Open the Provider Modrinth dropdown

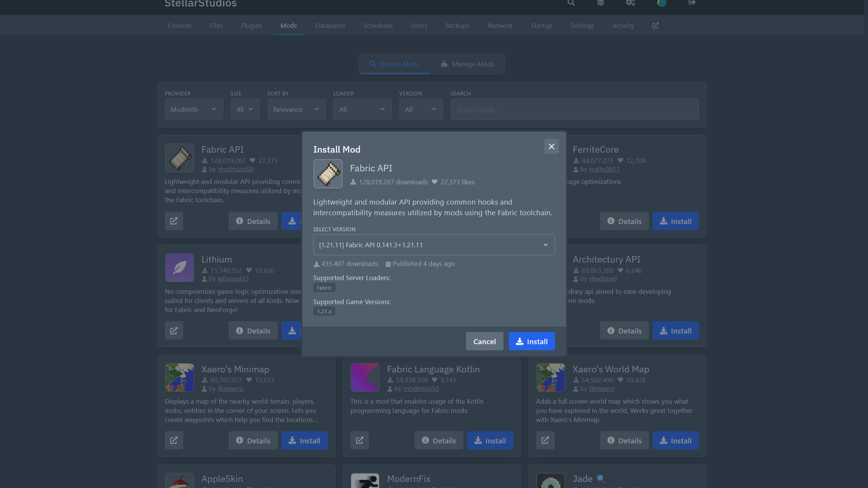194,110
